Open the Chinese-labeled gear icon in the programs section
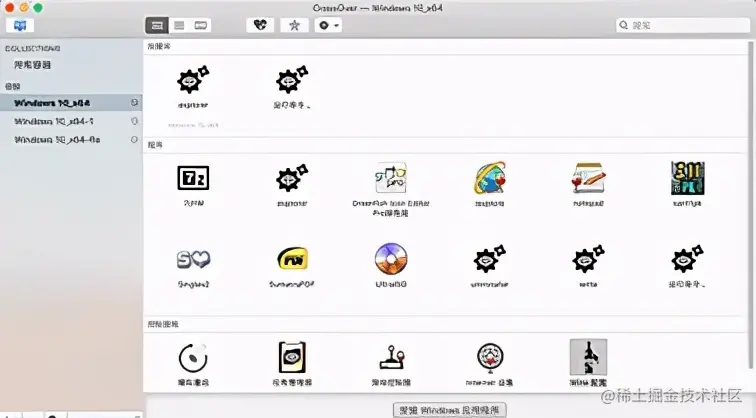Screen dimensions: 756x418 coord(687,259)
